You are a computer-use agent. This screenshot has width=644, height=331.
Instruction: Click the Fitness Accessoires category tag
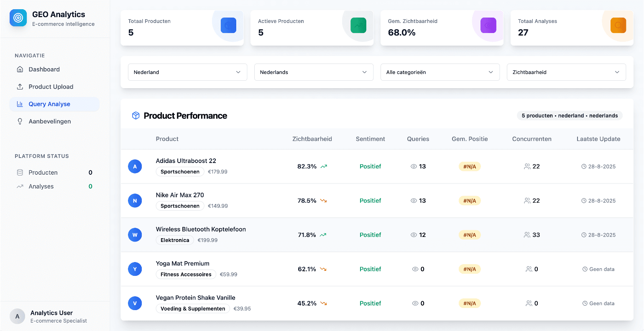(186, 274)
